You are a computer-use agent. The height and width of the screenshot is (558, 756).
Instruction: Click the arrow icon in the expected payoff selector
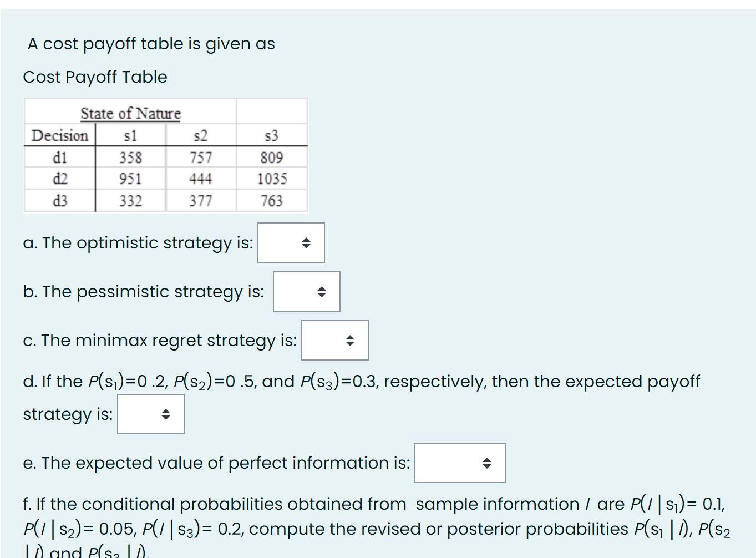tap(166, 414)
